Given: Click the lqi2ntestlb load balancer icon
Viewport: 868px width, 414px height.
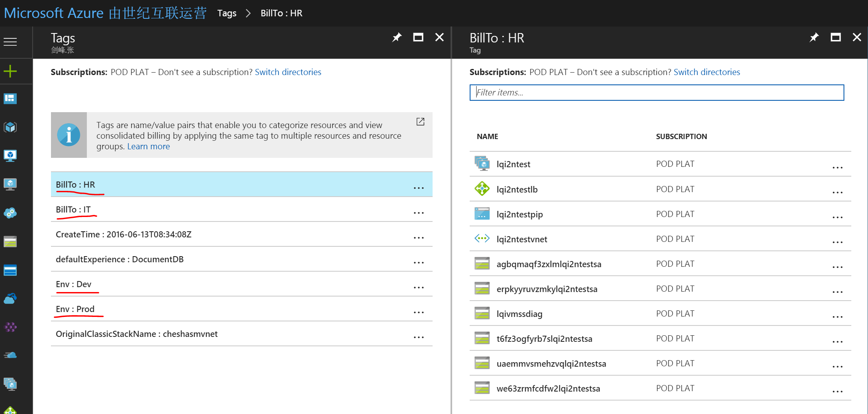Looking at the screenshot, I should tap(482, 189).
